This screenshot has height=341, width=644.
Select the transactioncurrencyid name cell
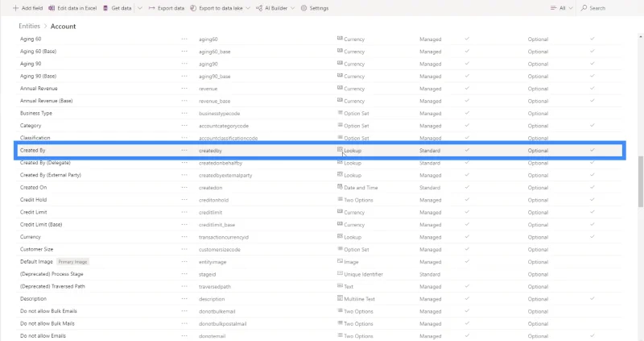click(224, 237)
